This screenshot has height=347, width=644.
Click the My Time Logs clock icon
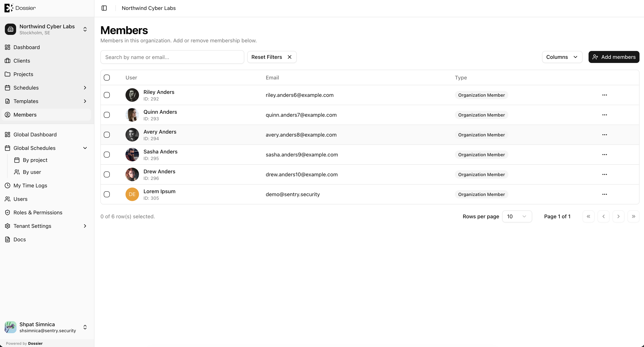tap(7, 185)
